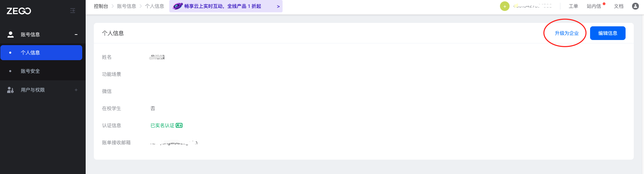Click the verified ID card icon
644x174 pixels.
click(x=179, y=125)
